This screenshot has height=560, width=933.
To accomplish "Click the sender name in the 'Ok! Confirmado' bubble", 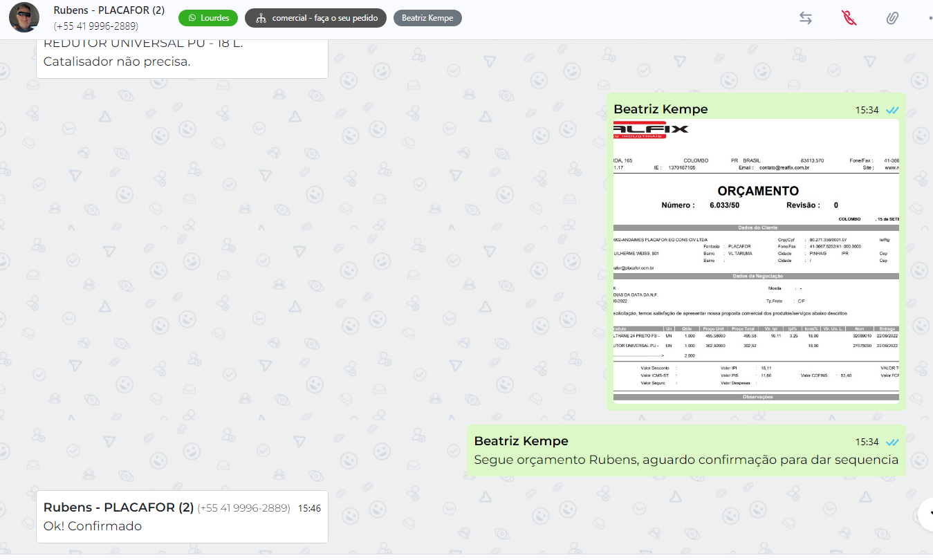I will click(118, 507).
